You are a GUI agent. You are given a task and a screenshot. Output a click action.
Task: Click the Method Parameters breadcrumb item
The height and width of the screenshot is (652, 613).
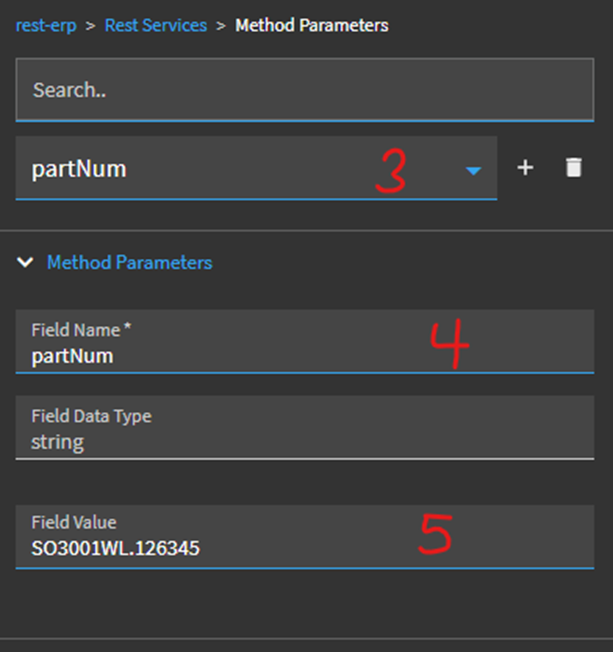pyautogui.click(x=312, y=24)
